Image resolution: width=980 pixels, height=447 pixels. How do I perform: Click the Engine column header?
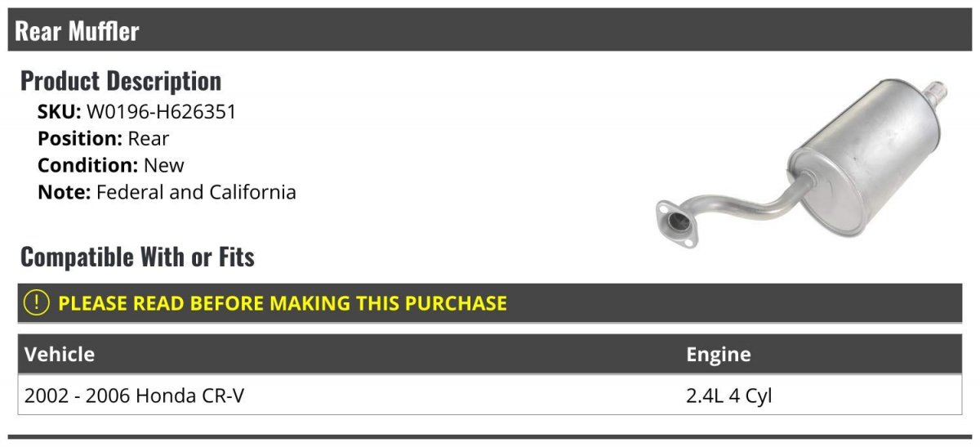click(x=719, y=355)
